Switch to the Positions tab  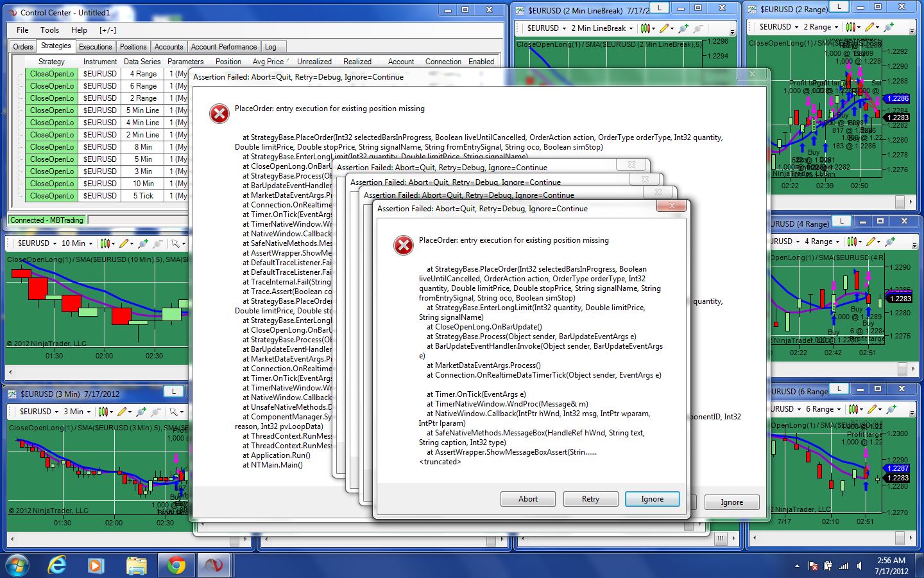(133, 47)
